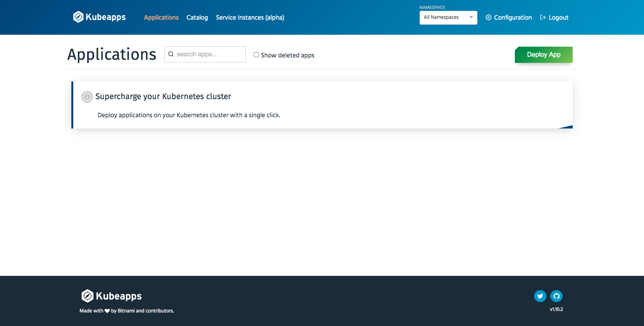Click the Kubeapps logo in header
The height and width of the screenshot is (326, 644).
point(99,17)
